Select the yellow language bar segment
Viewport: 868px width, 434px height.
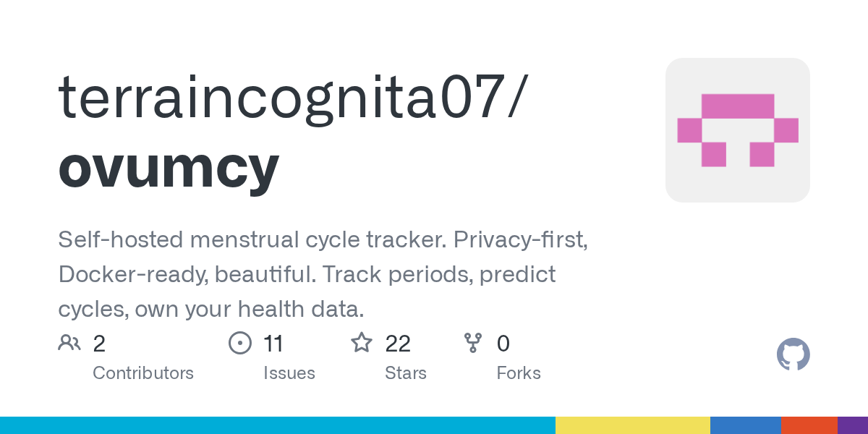pyautogui.click(x=632, y=425)
